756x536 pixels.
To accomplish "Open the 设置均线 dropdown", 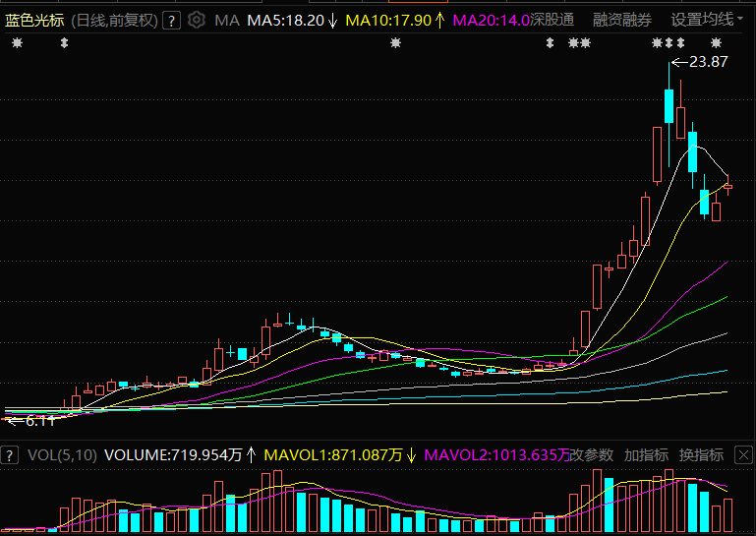I will point(707,20).
